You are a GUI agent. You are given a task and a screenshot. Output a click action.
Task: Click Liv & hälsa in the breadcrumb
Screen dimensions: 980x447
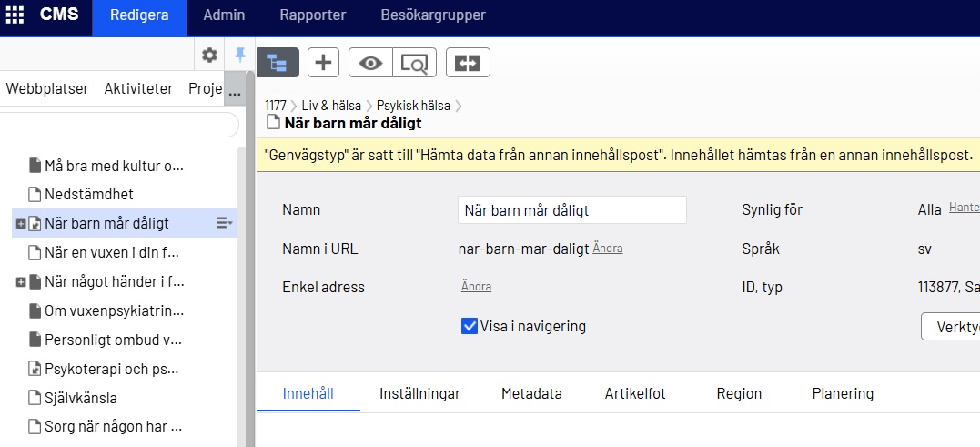331,106
